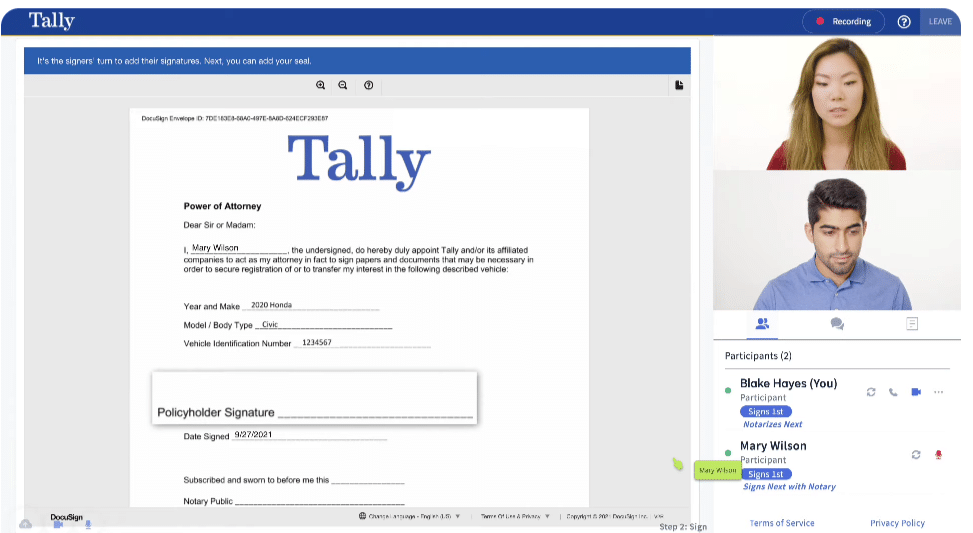The width and height of the screenshot is (973, 533).
Task: Refresh Mary Wilson connection
Action: click(x=916, y=455)
